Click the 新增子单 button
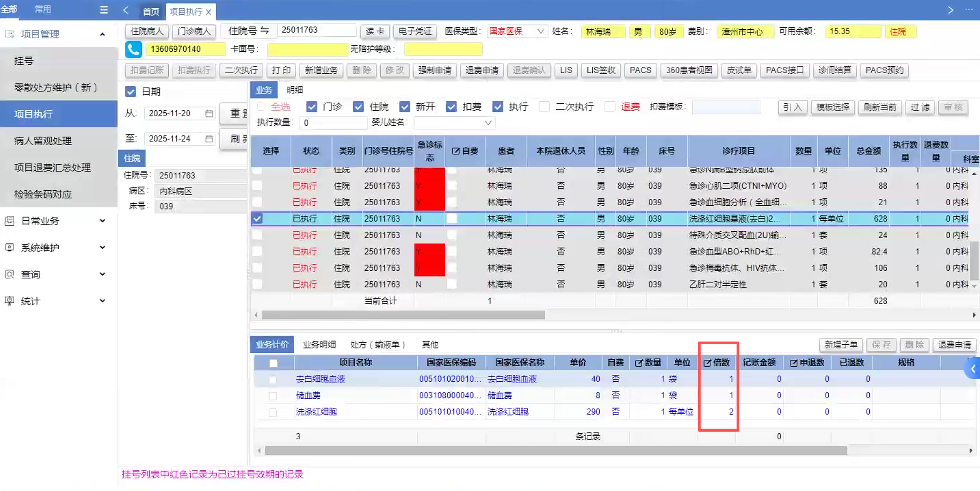The height and width of the screenshot is (491, 980). (x=840, y=345)
